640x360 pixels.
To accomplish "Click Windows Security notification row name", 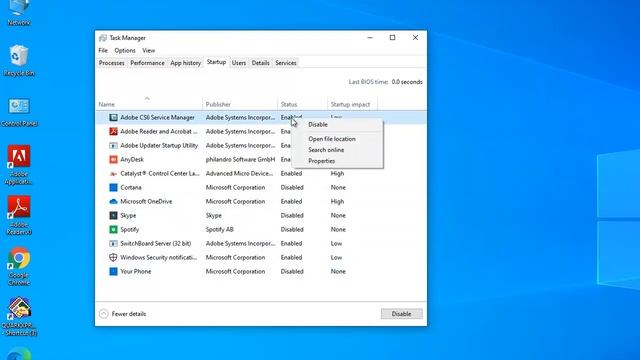I will (x=158, y=258).
